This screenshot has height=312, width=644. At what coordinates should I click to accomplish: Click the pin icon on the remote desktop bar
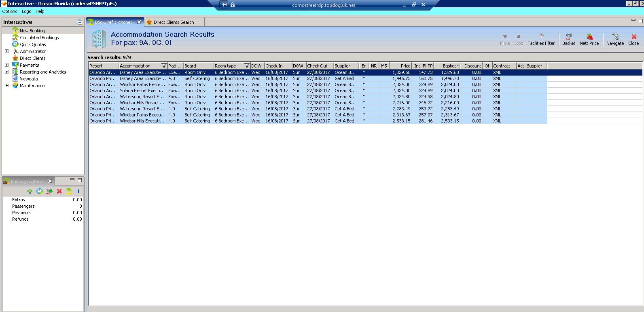click(x=224, y=5)
